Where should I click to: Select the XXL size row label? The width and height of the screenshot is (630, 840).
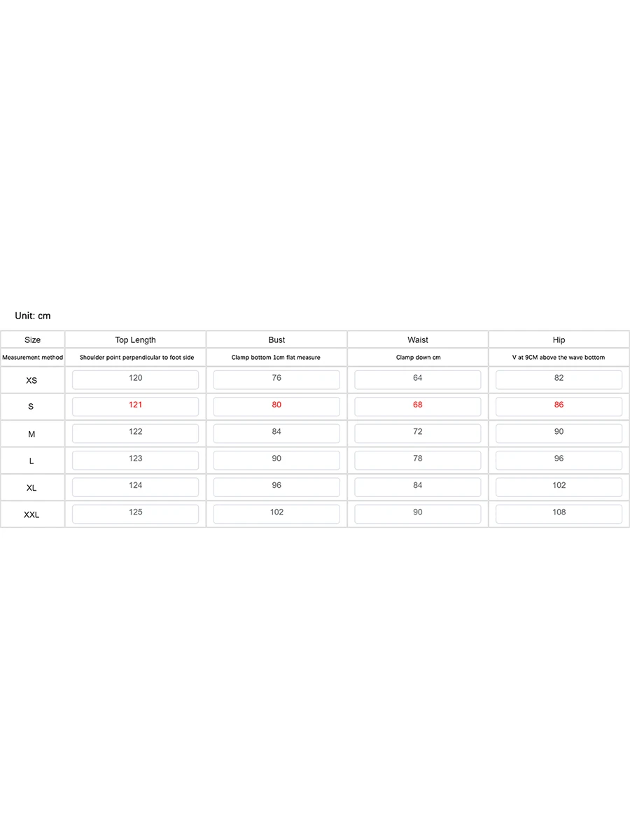pyautogui.click(x=31, y=515)
